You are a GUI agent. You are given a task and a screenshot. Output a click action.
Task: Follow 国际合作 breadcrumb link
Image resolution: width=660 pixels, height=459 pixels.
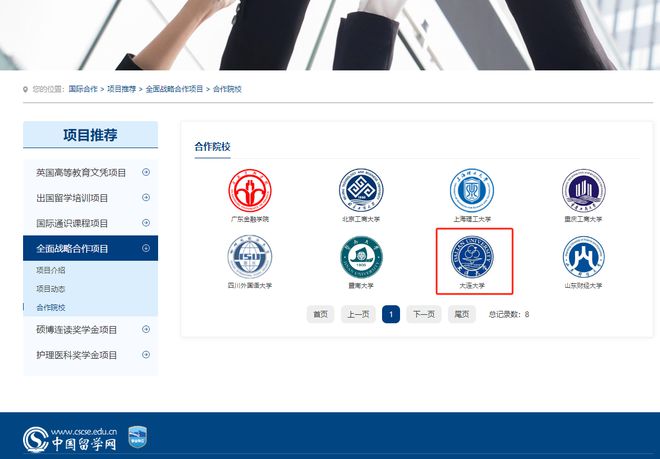click(x=83, y=89)
